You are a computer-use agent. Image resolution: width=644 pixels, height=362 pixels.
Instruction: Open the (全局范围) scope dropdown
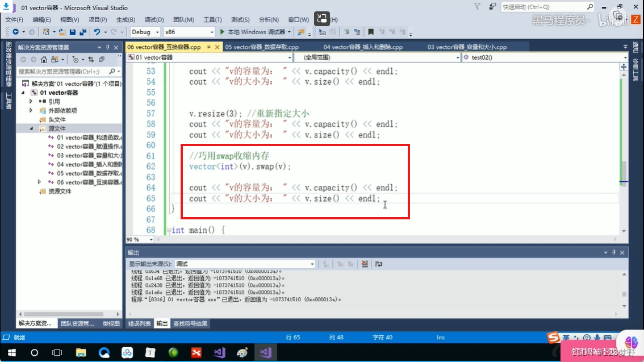coord(458,57)
